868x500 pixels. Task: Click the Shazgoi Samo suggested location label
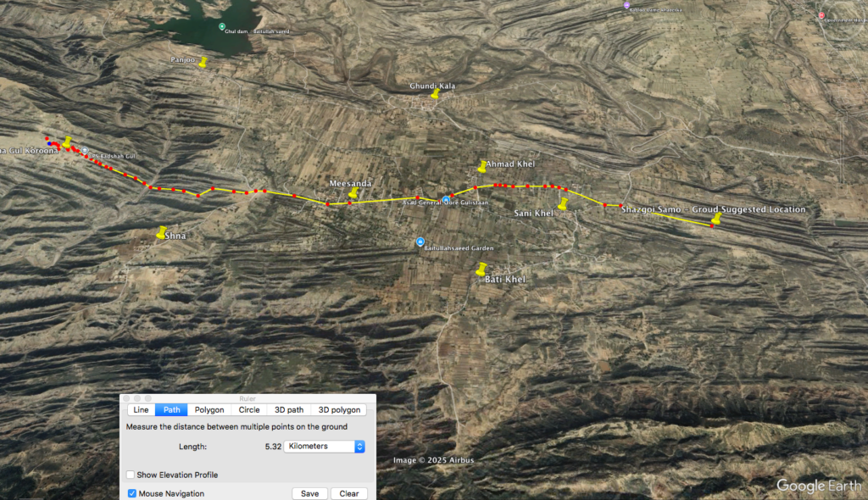(x=714, y=209)
